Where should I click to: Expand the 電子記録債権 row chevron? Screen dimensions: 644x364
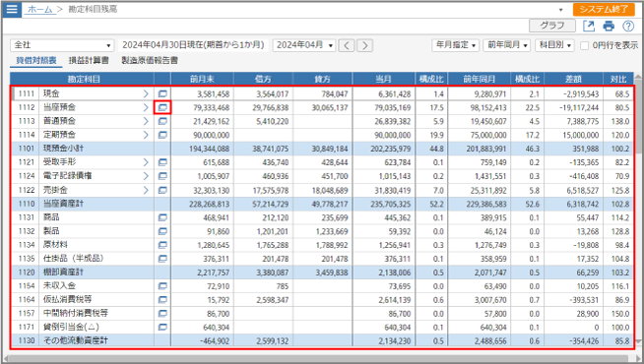click(x=146, y=176)
